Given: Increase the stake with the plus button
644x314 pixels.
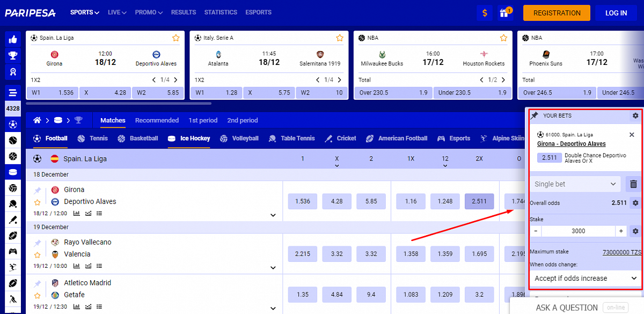Looking at the screenshot, I should coord(621,231).
